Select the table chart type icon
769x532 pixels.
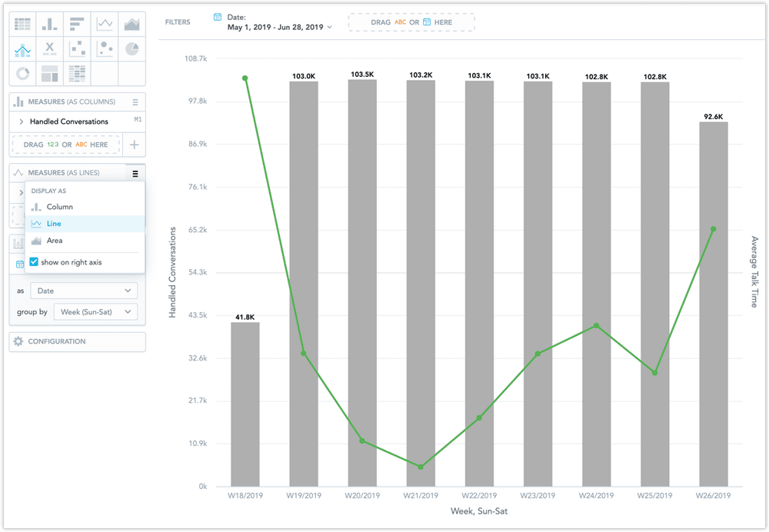click(22, 23)
